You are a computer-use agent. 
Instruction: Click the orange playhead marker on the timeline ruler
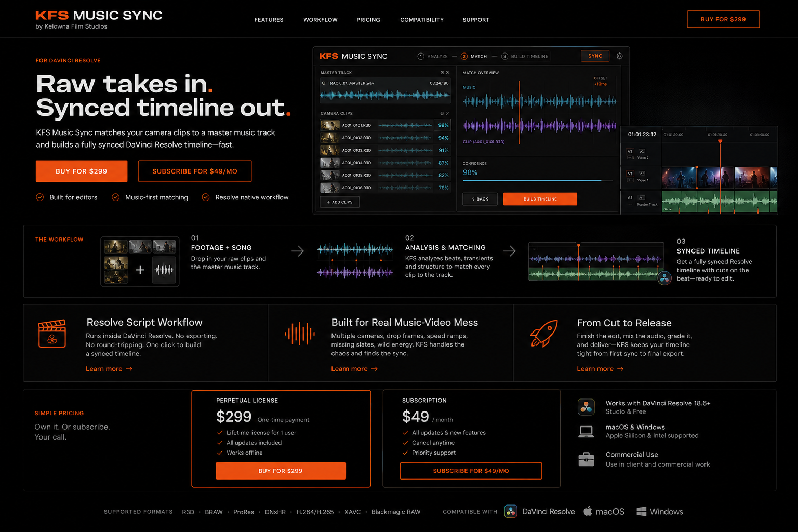[x=720, y=141]
